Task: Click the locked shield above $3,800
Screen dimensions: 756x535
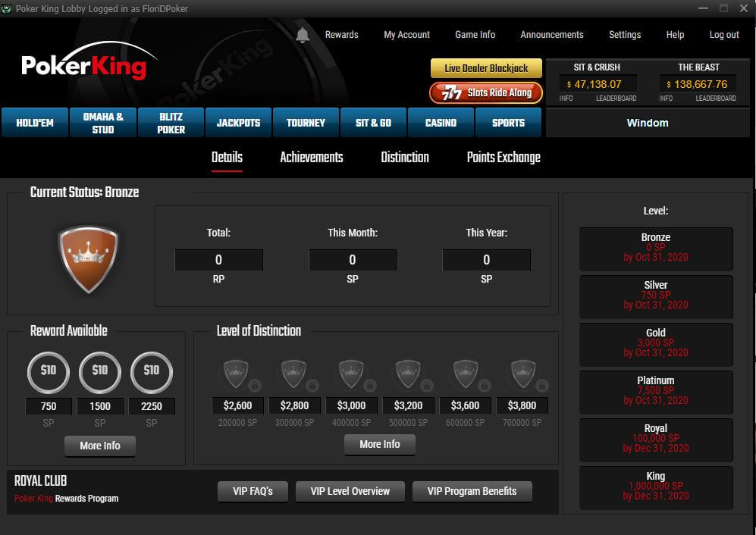Action: 522,374
